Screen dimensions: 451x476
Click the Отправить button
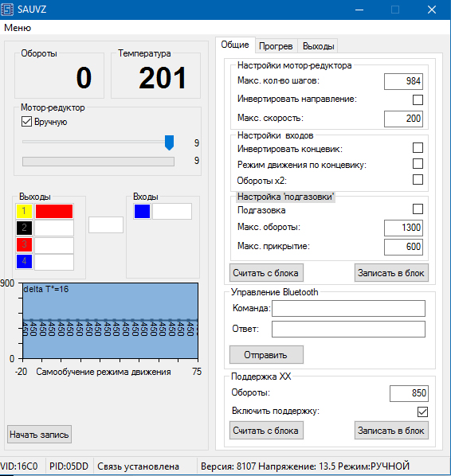266,354
